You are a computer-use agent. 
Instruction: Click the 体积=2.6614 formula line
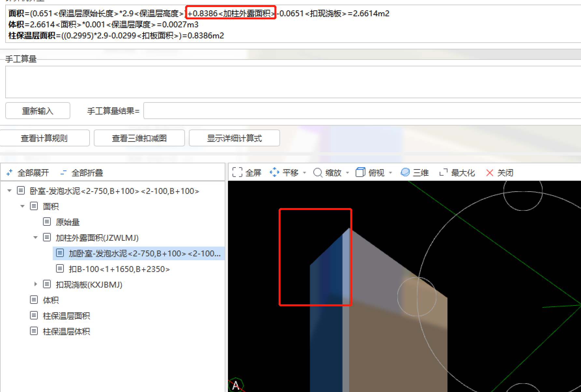tap(103, 25)
